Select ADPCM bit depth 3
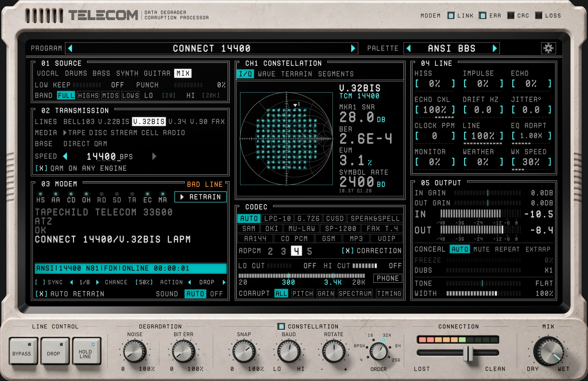Viewport: 588px width, 381px height. (x=283, y=251)
